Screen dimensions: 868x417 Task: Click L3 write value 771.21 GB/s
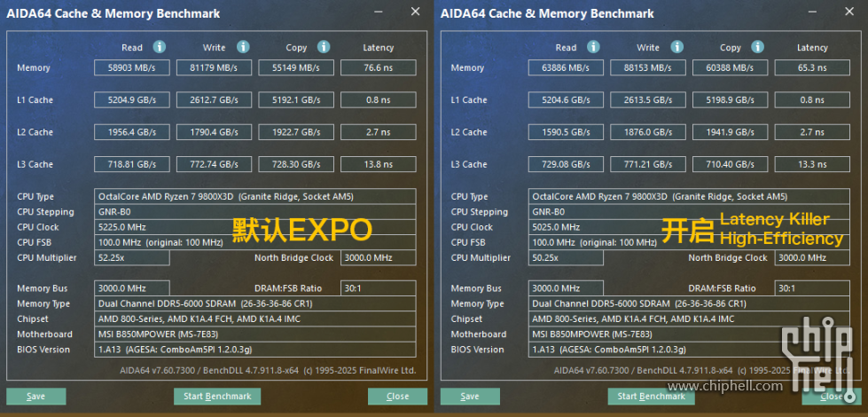point(648,164)
